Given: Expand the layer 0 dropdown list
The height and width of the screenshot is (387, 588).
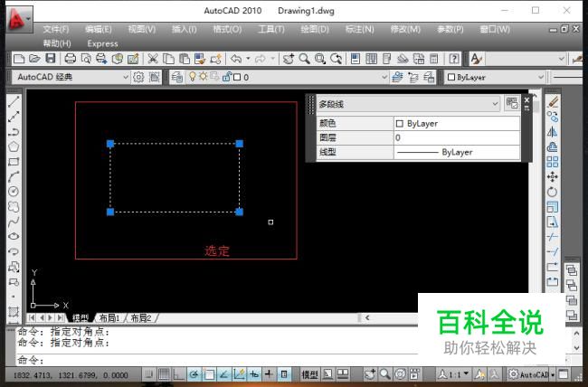Looking at the screenshot, I should (384, 77).
